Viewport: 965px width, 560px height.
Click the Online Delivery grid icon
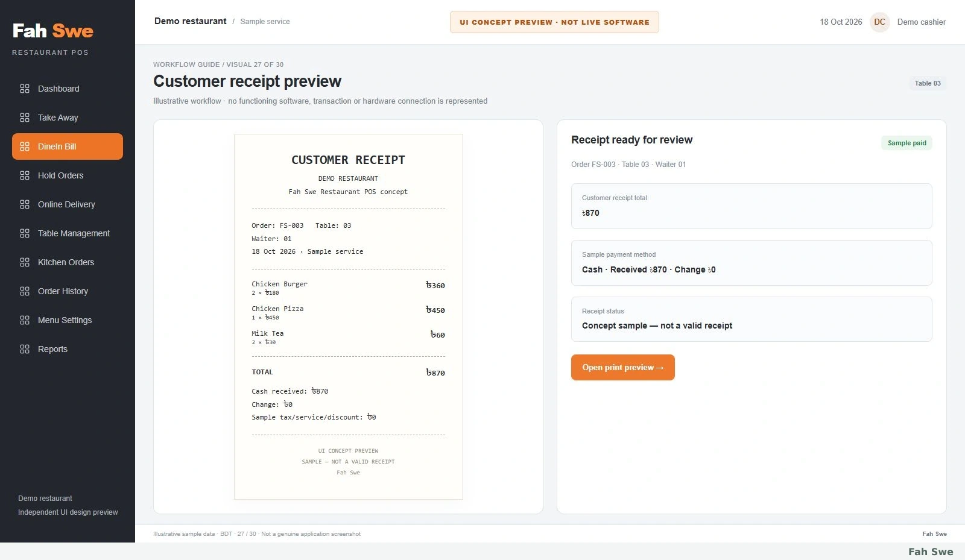click(25, 204)
